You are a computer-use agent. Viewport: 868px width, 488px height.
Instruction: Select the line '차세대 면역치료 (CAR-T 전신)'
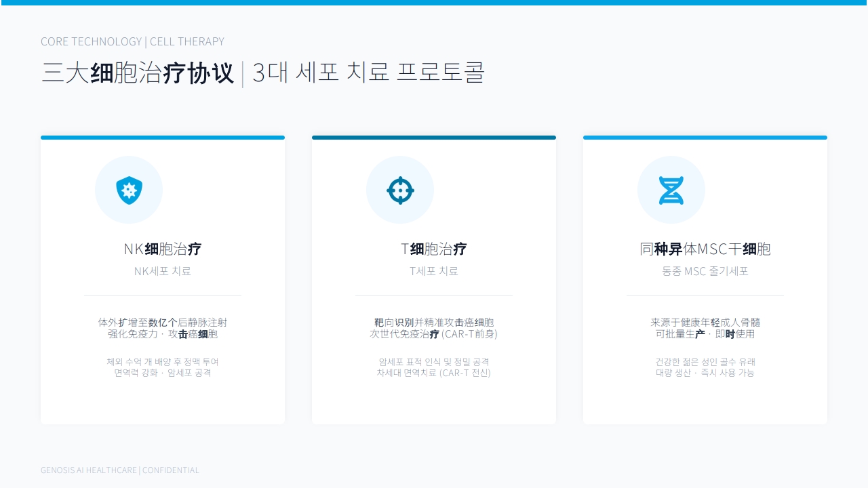pyautogui.click(x=434, y=373)
